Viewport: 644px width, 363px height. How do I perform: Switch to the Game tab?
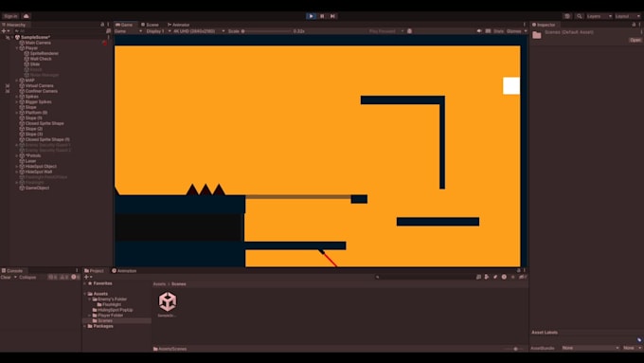tap(124, 25)
